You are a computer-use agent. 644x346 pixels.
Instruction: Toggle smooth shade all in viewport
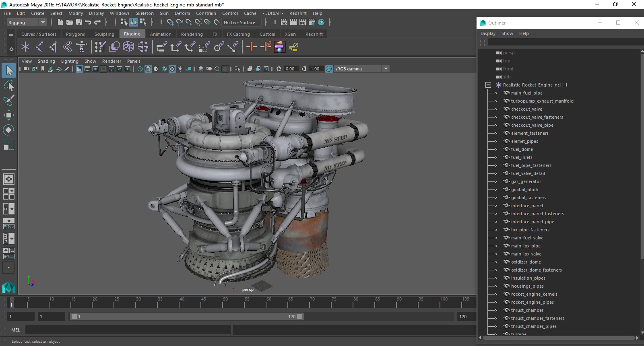148,69
